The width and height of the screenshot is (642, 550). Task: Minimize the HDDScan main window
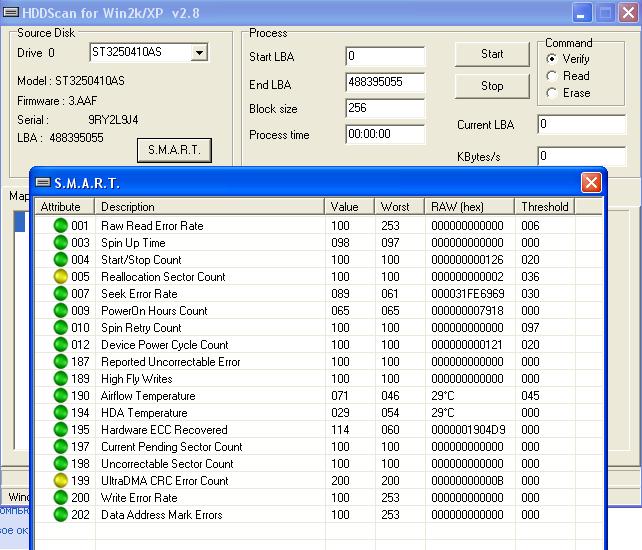pyautogui.click(x=582, y=13)
